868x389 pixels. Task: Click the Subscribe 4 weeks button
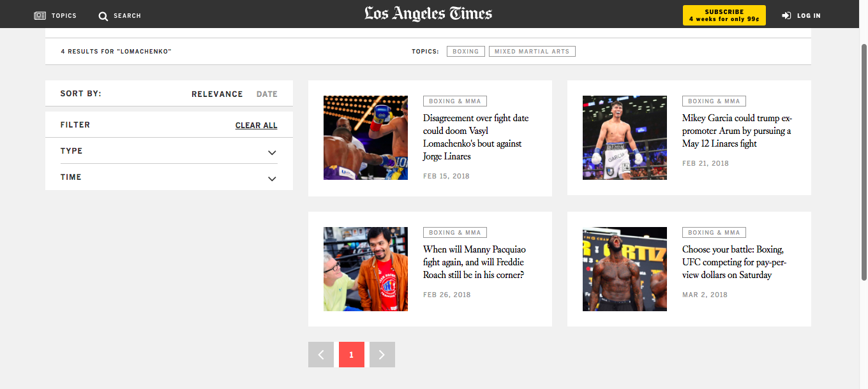724,15
